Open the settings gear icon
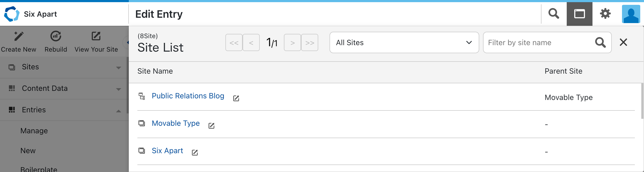The width and height of the screenshot is (644, 172). [x=605, y=14]
